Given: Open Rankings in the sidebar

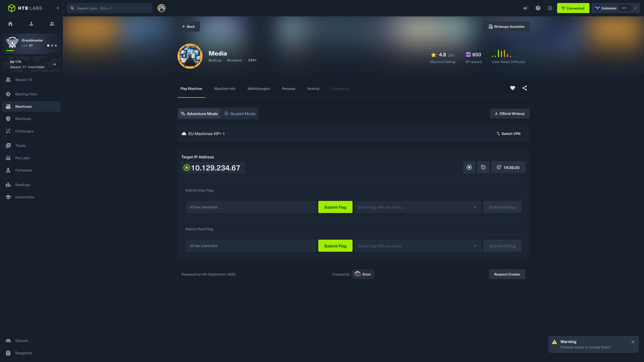Looking at the screenshot, I should pyautogui.click(x=31, y=185).
